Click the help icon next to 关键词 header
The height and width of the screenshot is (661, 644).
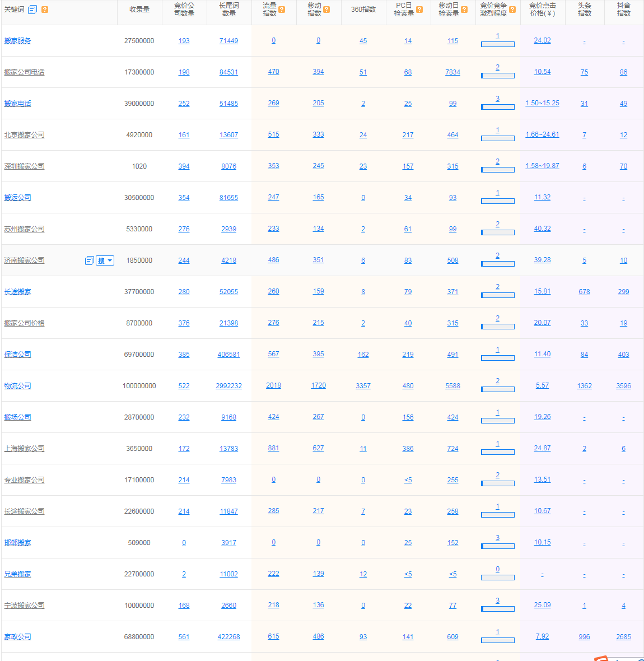pos(45,10)
